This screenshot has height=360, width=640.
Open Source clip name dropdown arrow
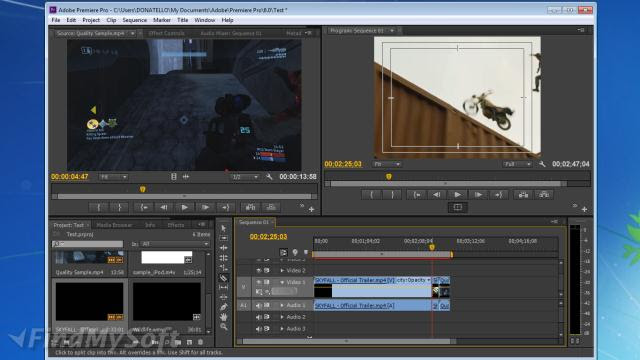click(133, 33)
